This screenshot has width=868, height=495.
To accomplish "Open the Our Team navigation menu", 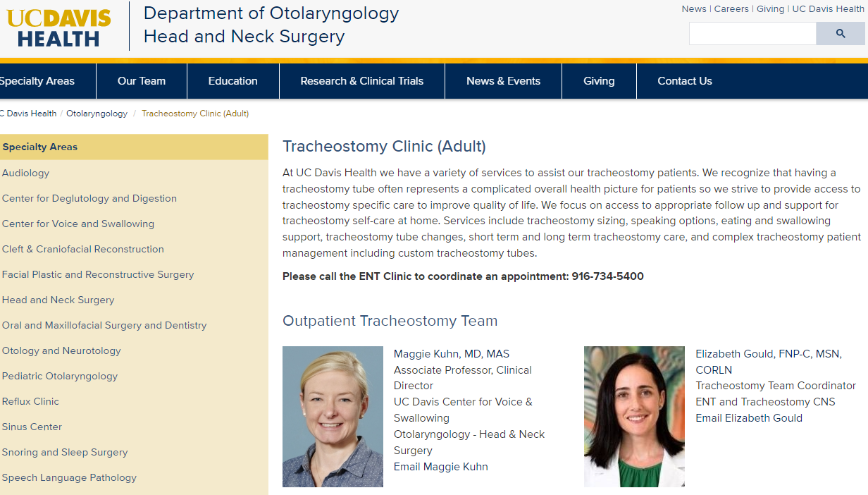I will 142,81.
